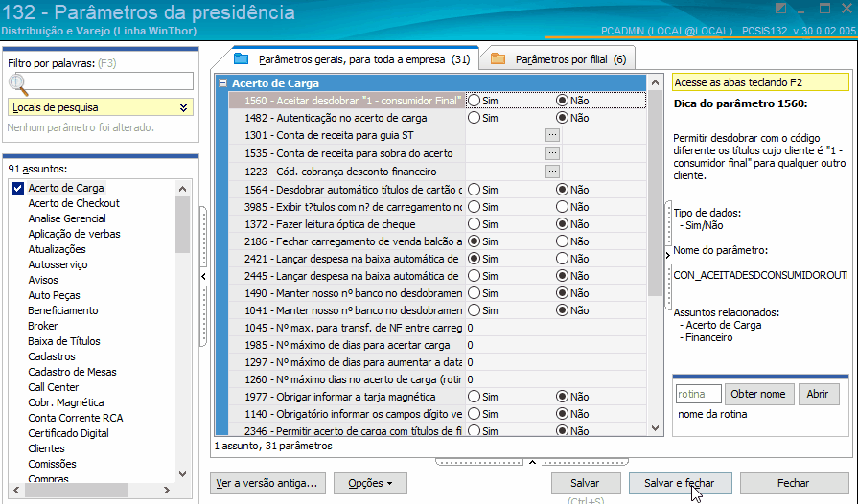Image resolution: width=858 pixels, height=504 pixels.
Task: Click the Salvar button
Action: [x=586, y=483]
